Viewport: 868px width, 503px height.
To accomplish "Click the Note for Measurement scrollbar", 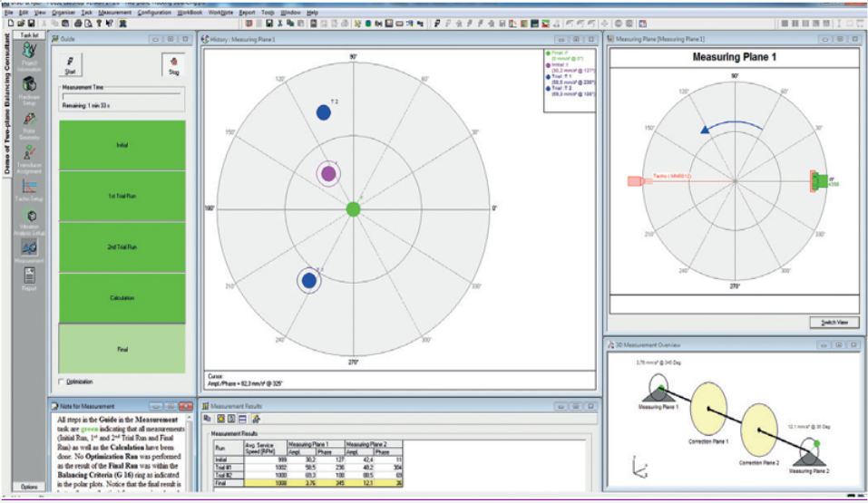I will coord(190,452).
